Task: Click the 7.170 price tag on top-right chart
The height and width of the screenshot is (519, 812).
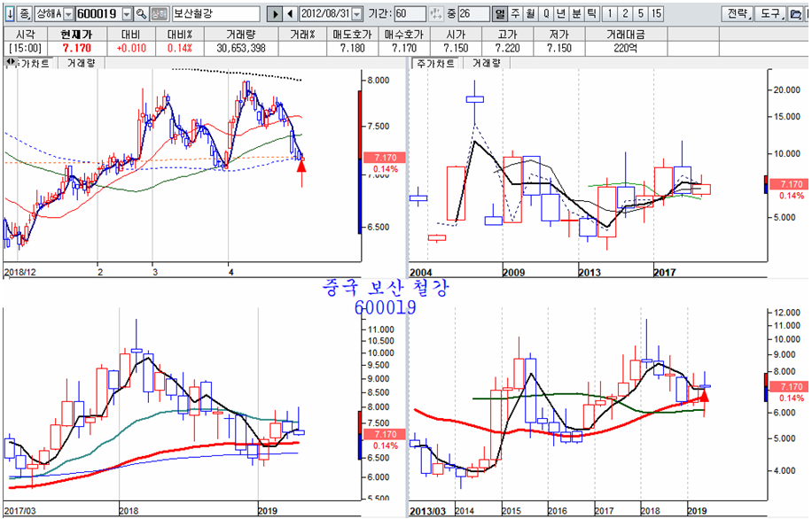Action: point(790,184)
